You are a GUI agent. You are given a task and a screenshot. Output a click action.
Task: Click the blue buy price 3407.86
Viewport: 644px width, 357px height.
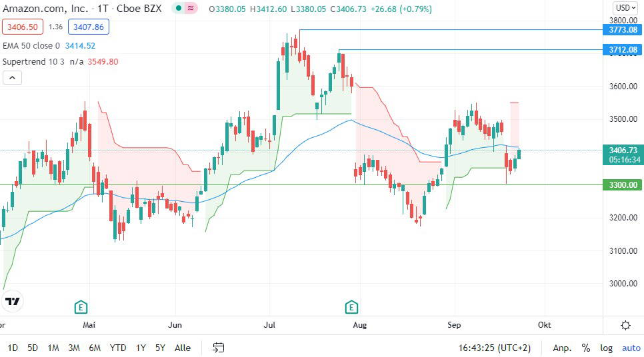click(89, 27)
